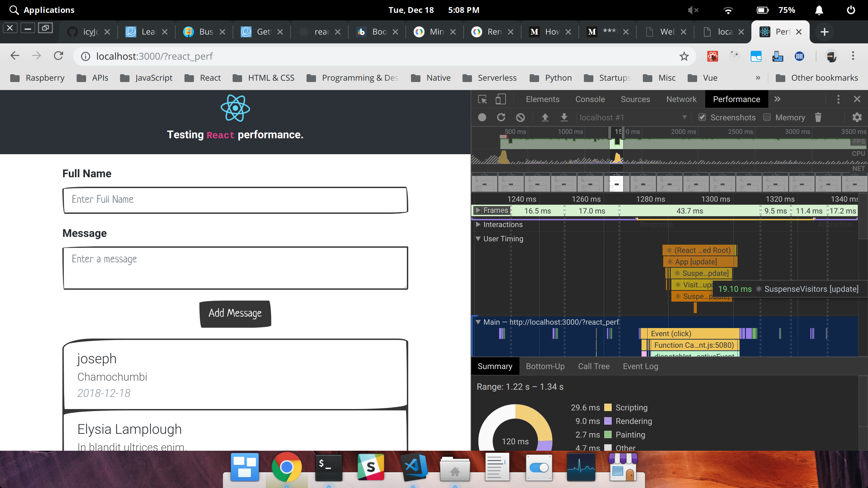This screenshot has height=488, width=868.
Task: Click the load profile upload icon
Action: point(545,117)
